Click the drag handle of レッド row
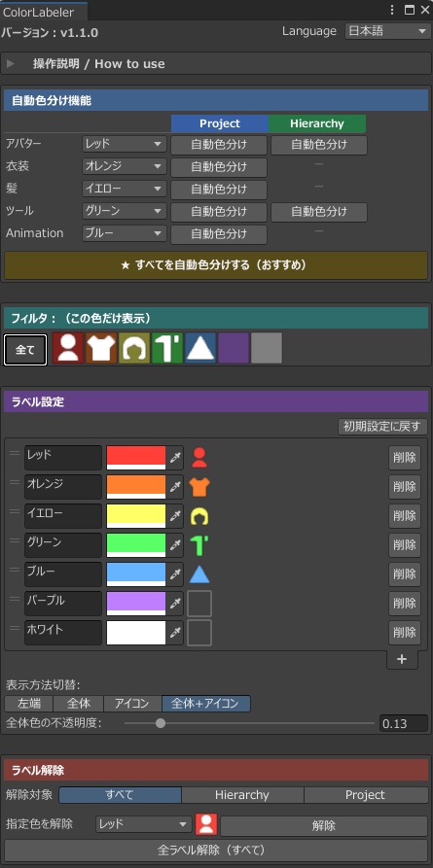The width and height of the screenshot is (433, 868). 15,453
